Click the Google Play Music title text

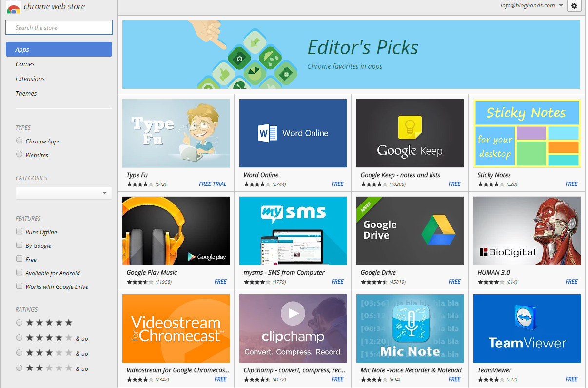152,272
